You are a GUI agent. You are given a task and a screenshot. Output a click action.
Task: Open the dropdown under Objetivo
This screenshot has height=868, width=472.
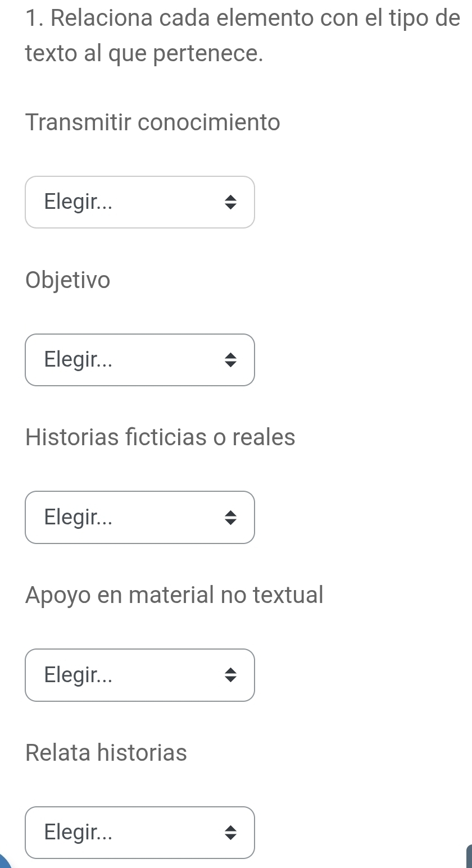coord(139,360)
